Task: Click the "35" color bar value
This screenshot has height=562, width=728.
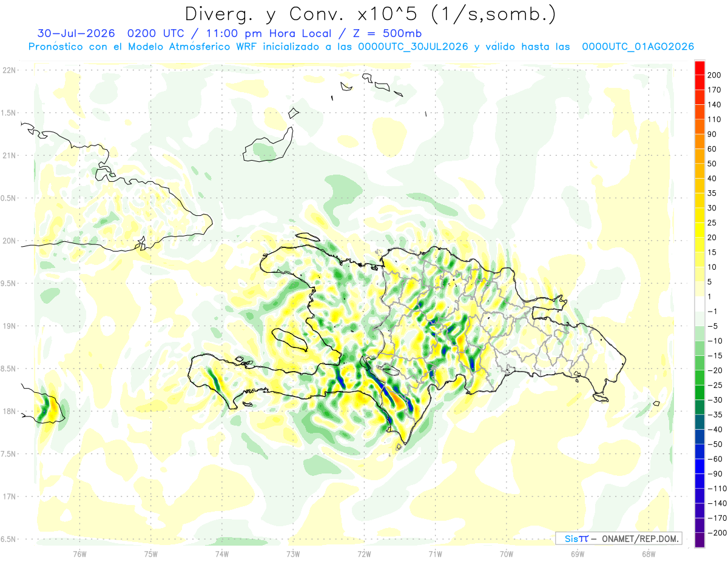Action: [712, 193]
